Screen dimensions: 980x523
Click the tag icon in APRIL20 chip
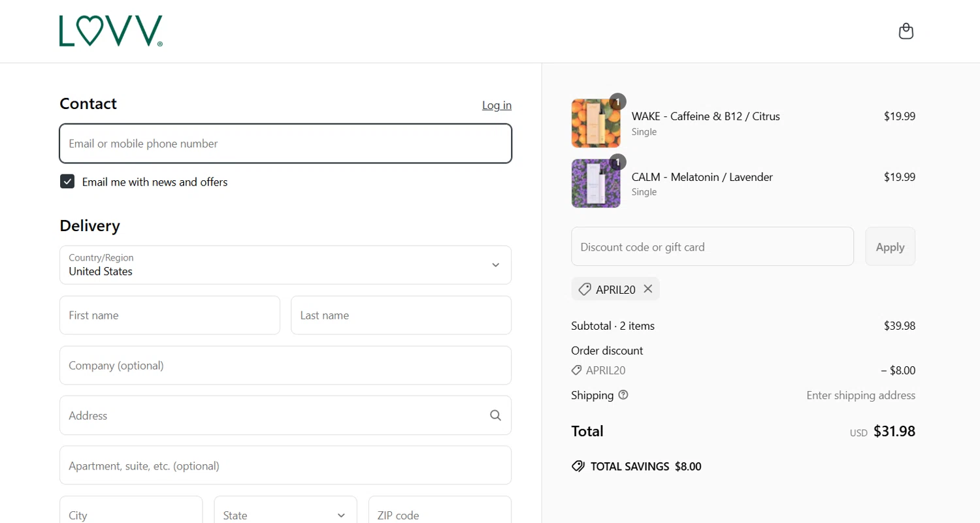[x=585, y=289]
